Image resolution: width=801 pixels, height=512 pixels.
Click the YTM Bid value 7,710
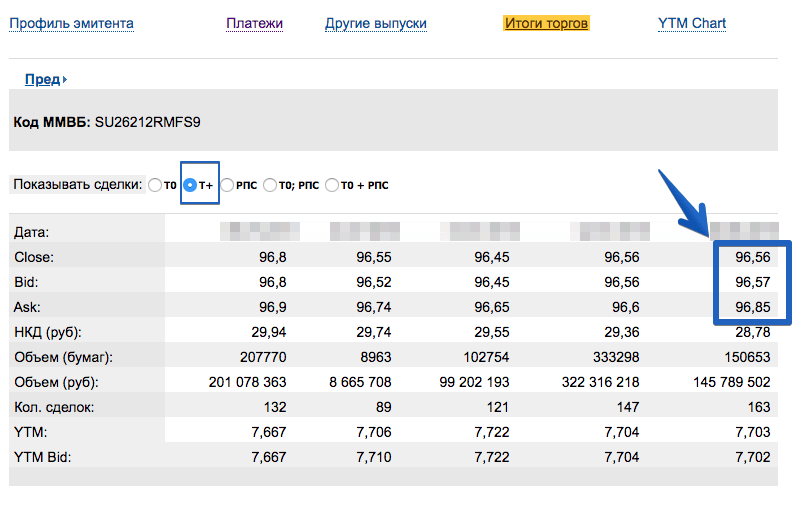click(374, 457)
